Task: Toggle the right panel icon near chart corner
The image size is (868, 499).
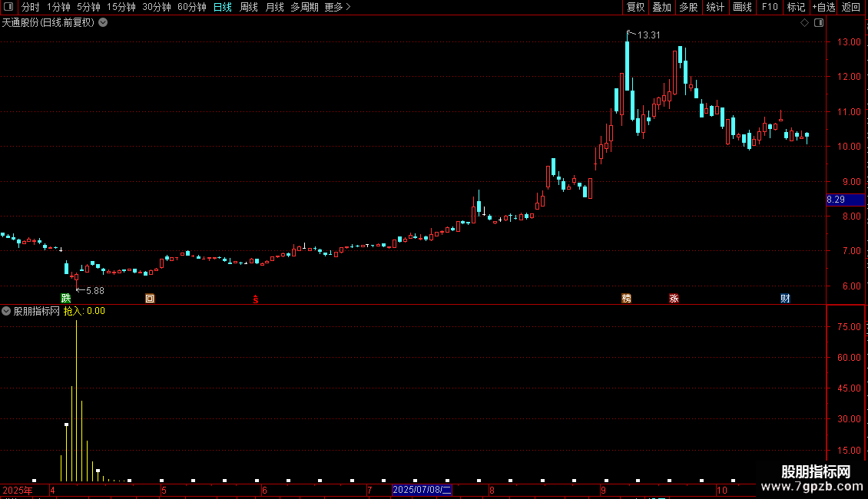Action: click(x=819, y=23)
